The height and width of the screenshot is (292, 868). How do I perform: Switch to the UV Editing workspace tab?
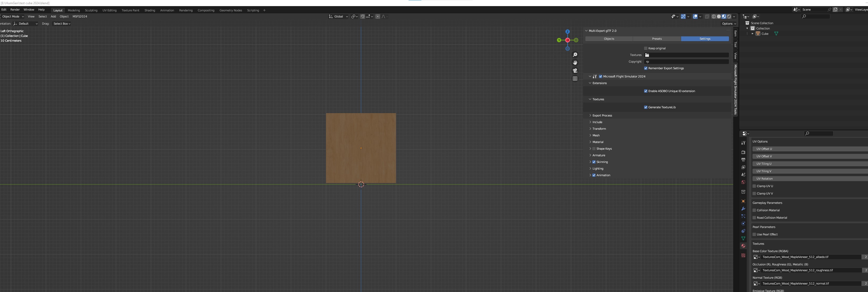[x=110, y=10]
